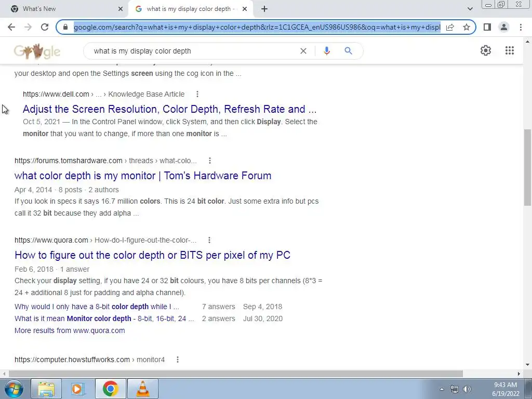Show hidden system tray icons
532x399 pixels.
pyautogui.click(x=442, y=389)
